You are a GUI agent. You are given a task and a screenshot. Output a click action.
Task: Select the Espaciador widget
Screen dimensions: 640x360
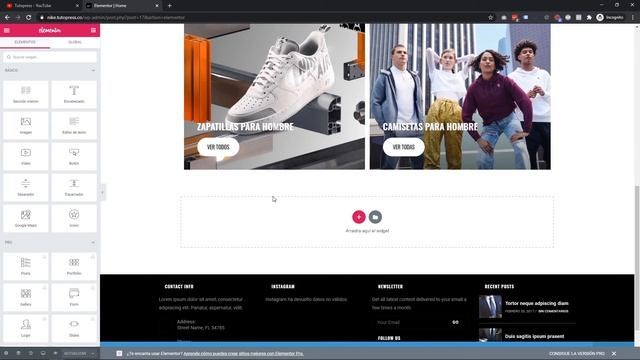coord(74,187)
